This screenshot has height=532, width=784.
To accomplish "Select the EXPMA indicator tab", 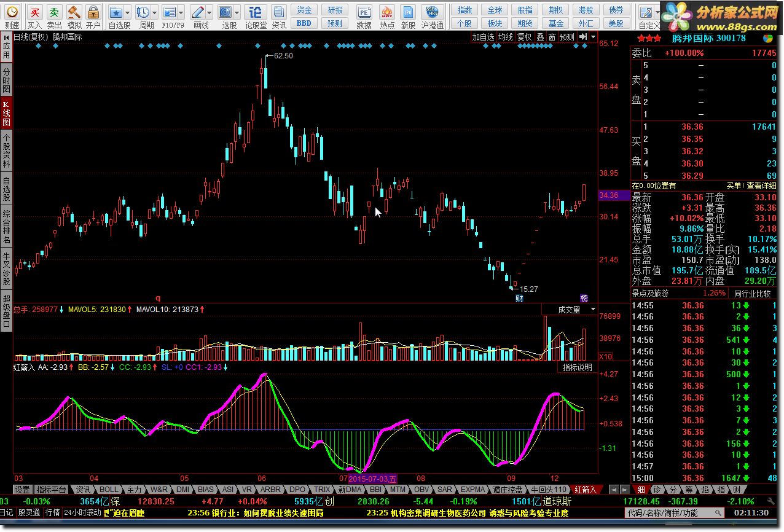I will point(473,490).
